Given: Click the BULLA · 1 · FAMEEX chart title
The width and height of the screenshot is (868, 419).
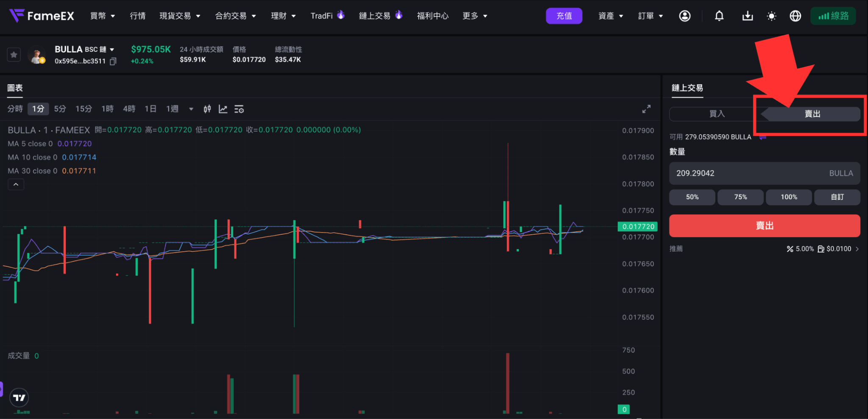Looking at the screenshot, I should (x=49, y=130).
